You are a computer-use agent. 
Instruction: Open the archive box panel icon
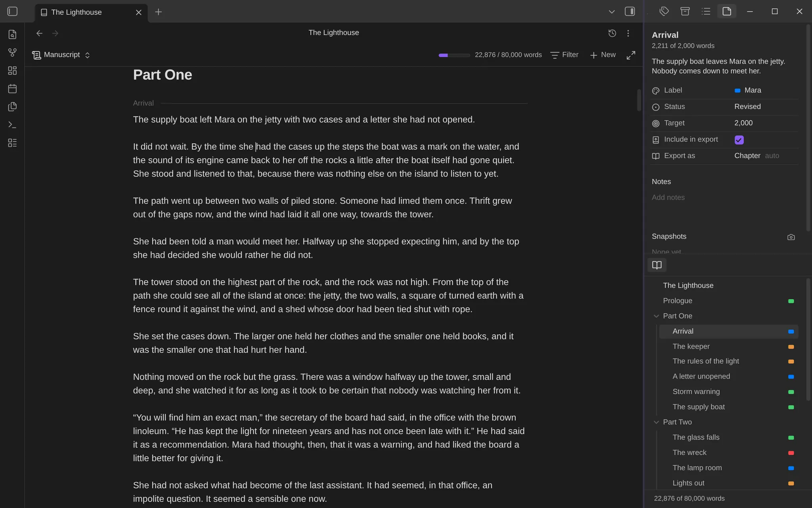685,12
